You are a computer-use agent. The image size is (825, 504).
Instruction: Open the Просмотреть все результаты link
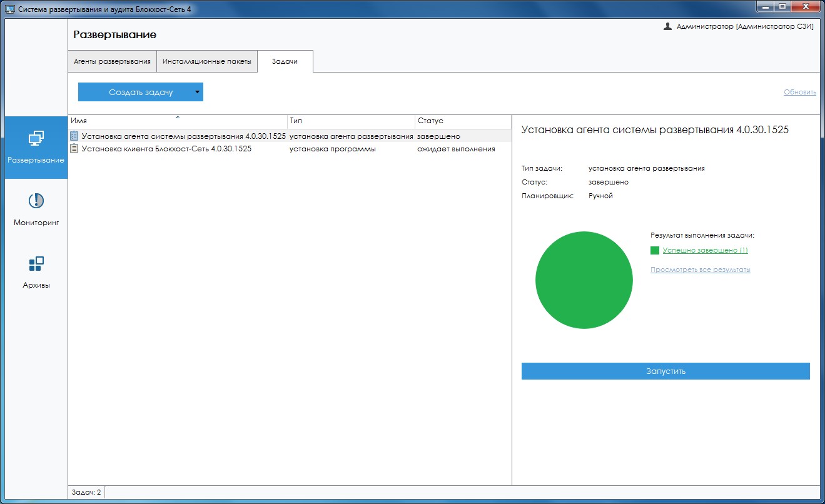700,270
